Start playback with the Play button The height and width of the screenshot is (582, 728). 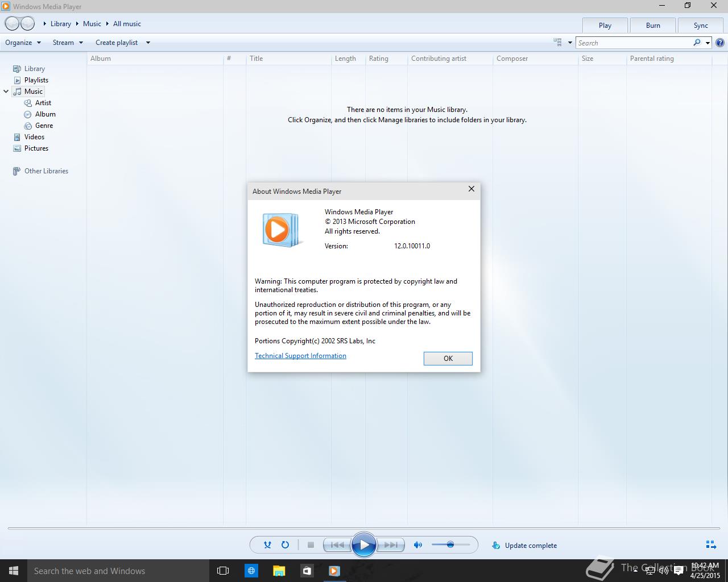coord(364,545)
